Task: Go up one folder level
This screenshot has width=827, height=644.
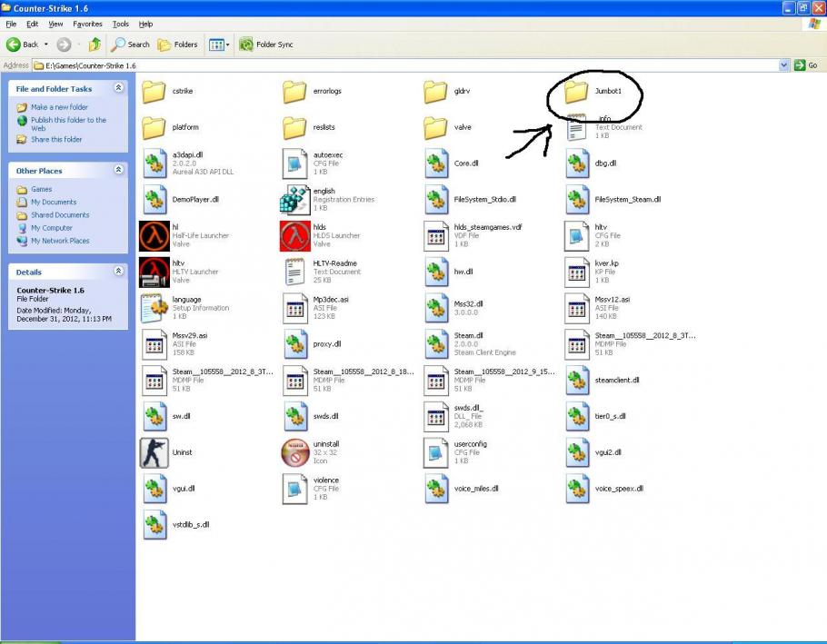Action: point(95,45)
